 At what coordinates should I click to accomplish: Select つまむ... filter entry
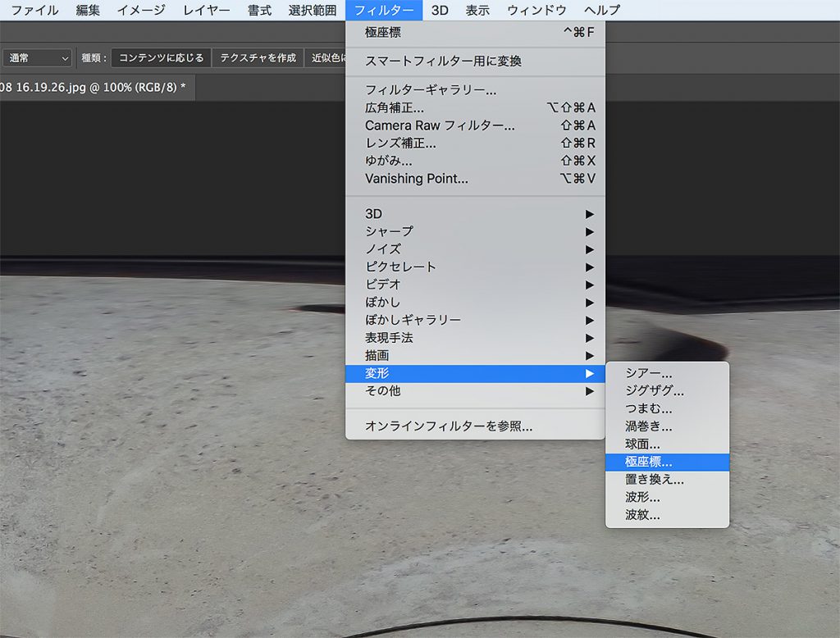(x=648, y=408)
